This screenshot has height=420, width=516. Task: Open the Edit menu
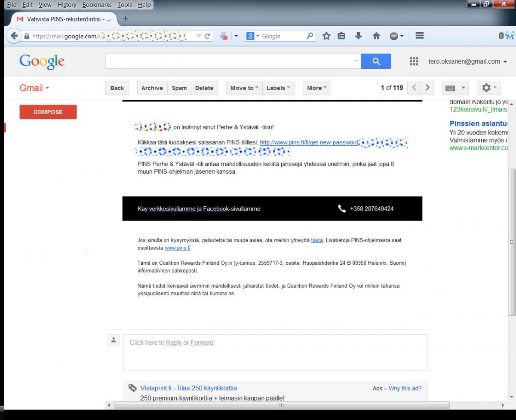point(28,5)
